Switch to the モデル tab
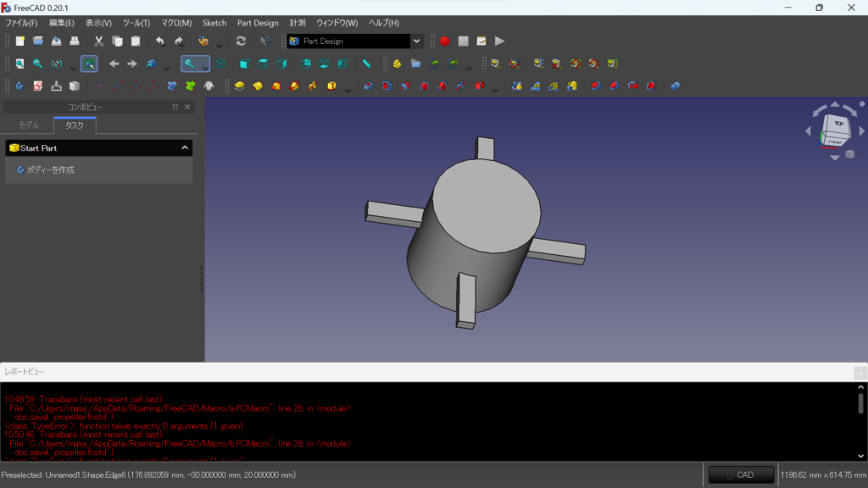Screen dimensions: 868x488 (29, 125)
